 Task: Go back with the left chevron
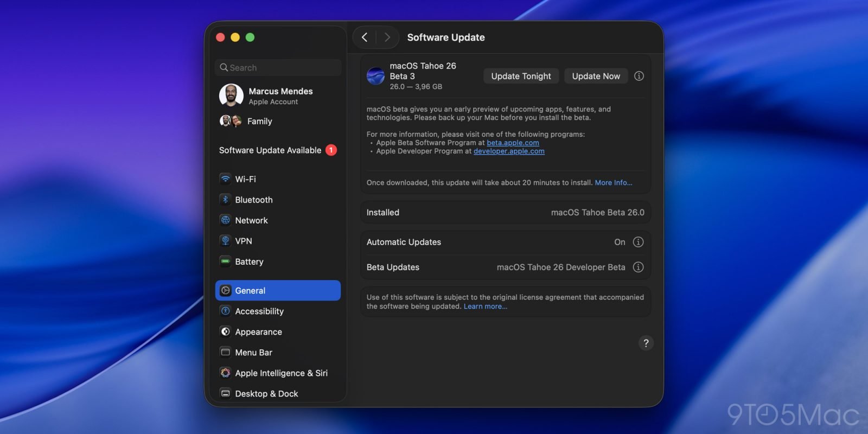pos(365,37)
